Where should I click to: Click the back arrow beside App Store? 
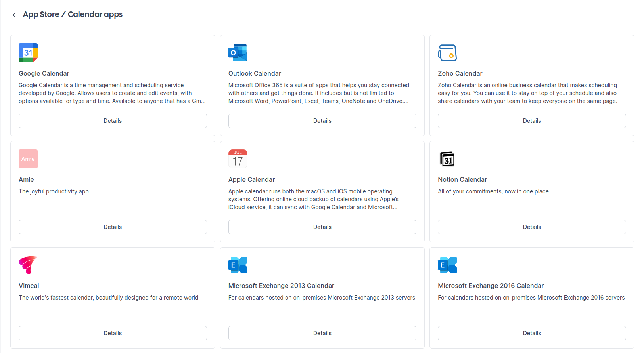point(15,15)
